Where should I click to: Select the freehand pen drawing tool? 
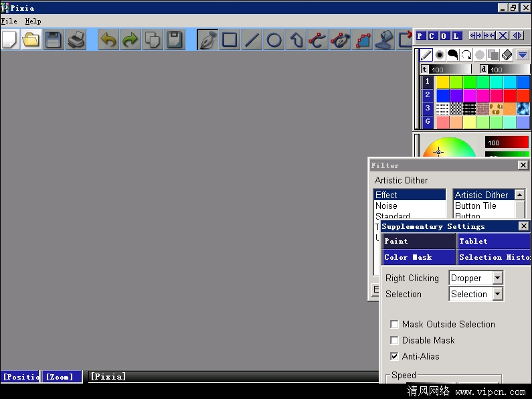click(207, 40)
